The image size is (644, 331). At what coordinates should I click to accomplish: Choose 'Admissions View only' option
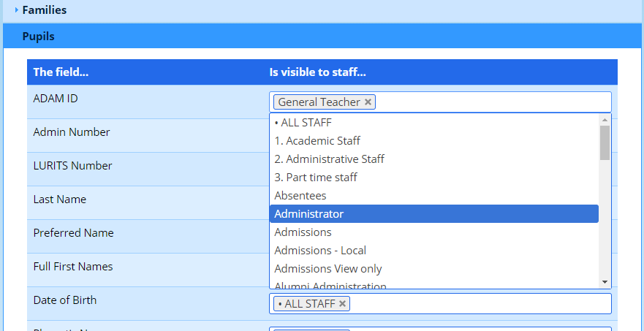327,269
